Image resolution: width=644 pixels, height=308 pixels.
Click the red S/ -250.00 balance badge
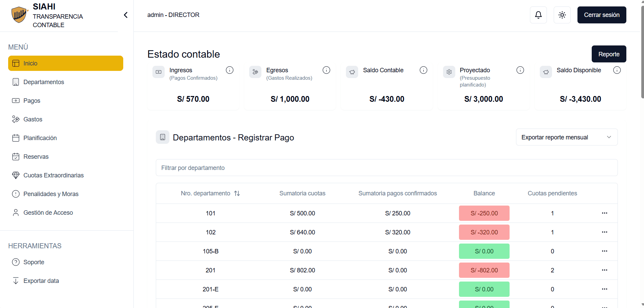[x=484, y=213]
